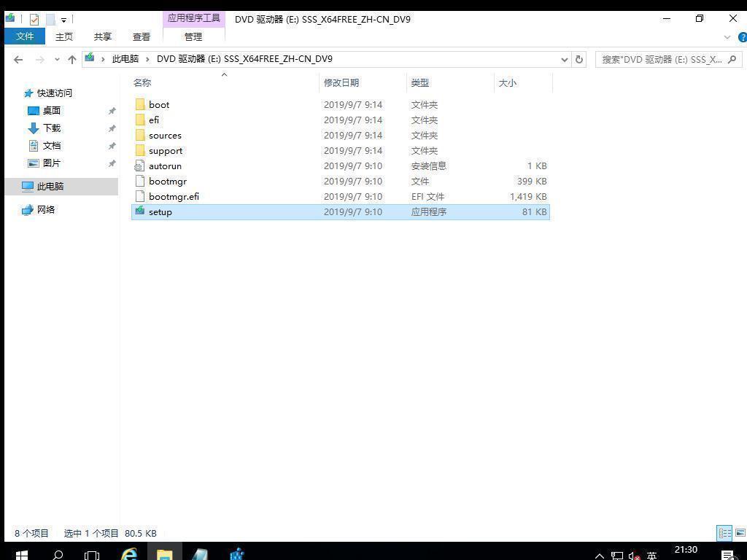Click the muted volume tray icon

634,556
